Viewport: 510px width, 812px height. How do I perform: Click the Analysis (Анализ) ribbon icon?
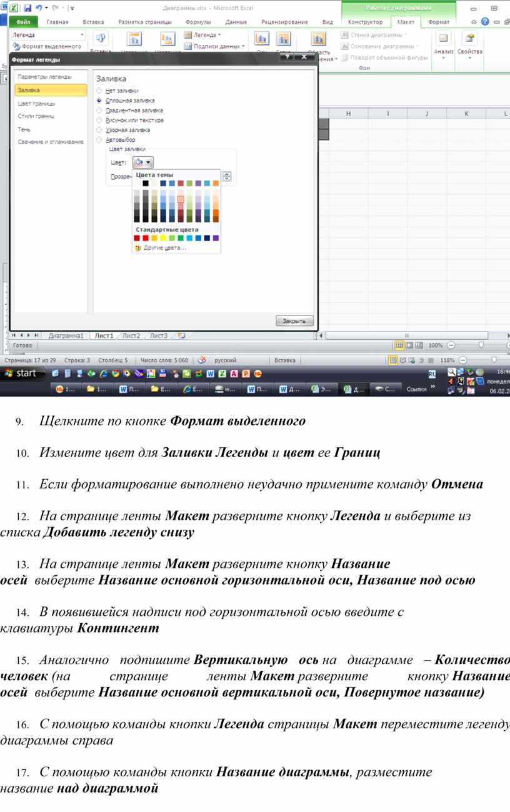pos(444,39)
